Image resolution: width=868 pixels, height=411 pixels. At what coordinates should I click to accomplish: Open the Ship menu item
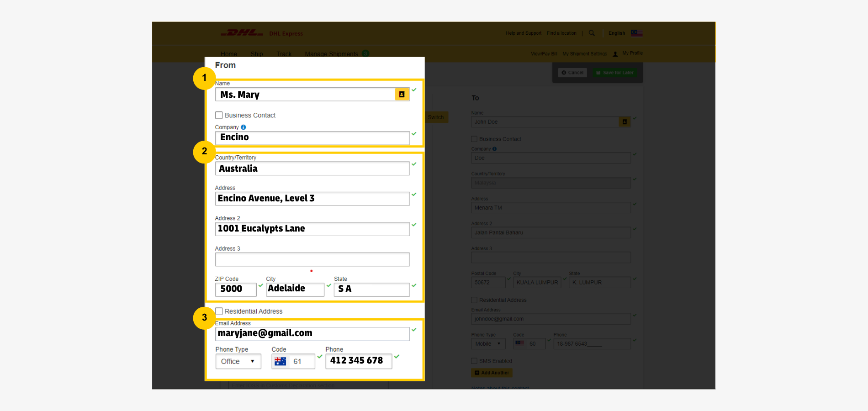pos(257,54)
